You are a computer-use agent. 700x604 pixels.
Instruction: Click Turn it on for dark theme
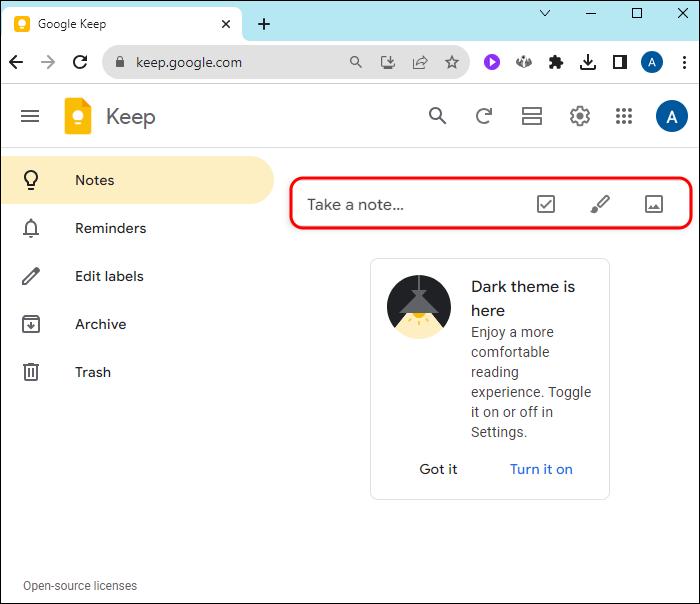[541, 469]
